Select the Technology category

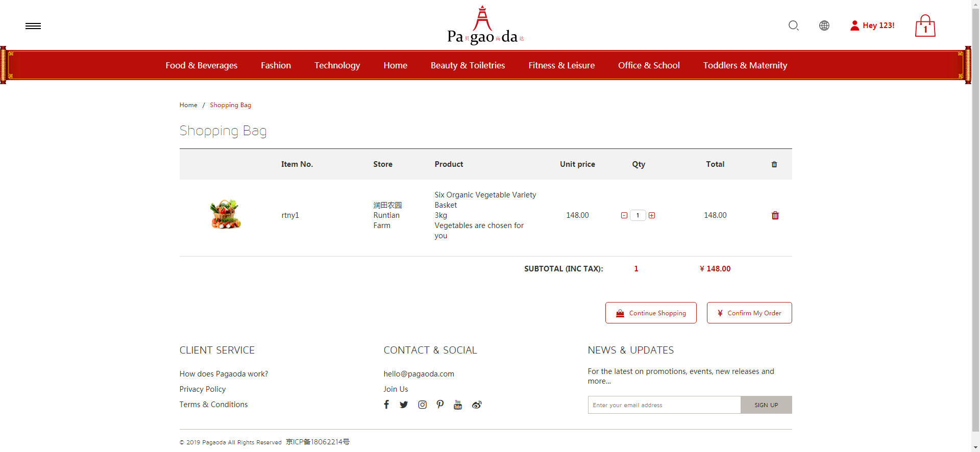pyautogui.click(x=337, y=65)
